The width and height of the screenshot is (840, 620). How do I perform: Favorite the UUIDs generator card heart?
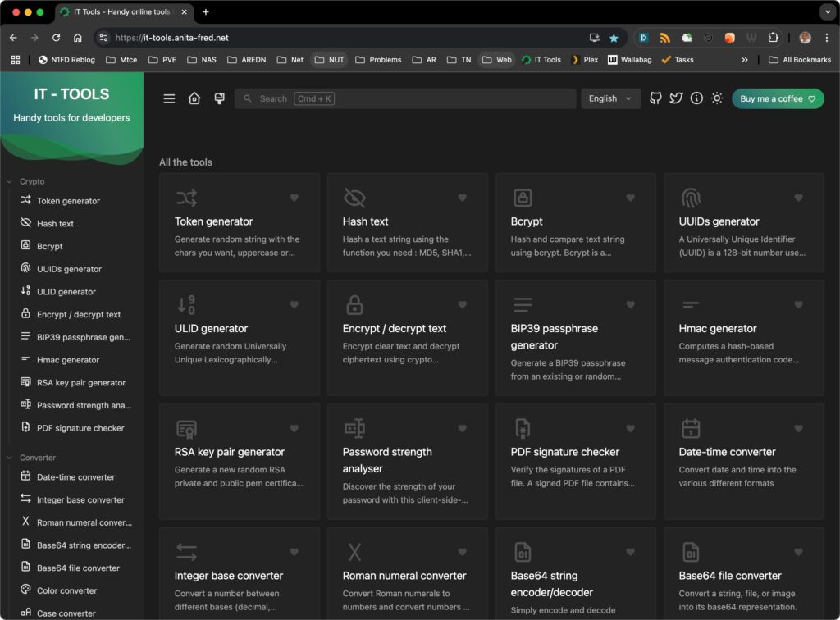coord(799,198)
